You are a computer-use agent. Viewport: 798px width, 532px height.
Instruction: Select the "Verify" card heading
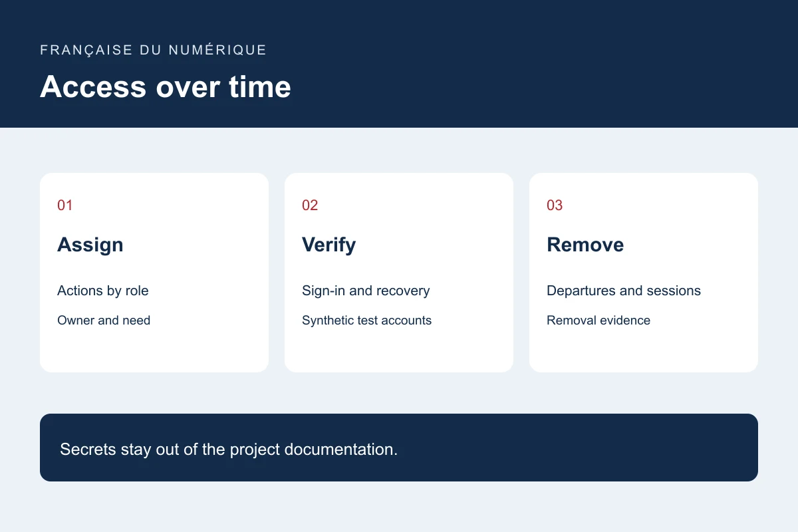click(329, 245)
